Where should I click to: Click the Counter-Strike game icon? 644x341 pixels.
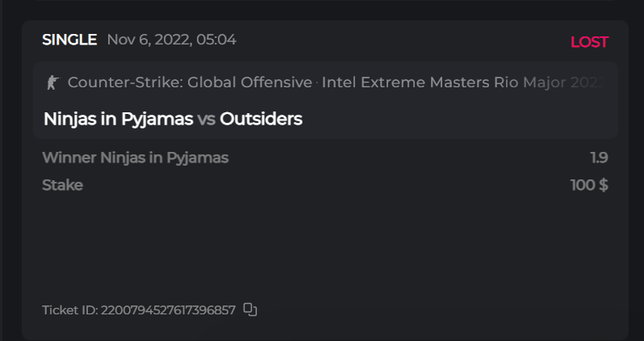pyautogui.click(x=52, y=82)
